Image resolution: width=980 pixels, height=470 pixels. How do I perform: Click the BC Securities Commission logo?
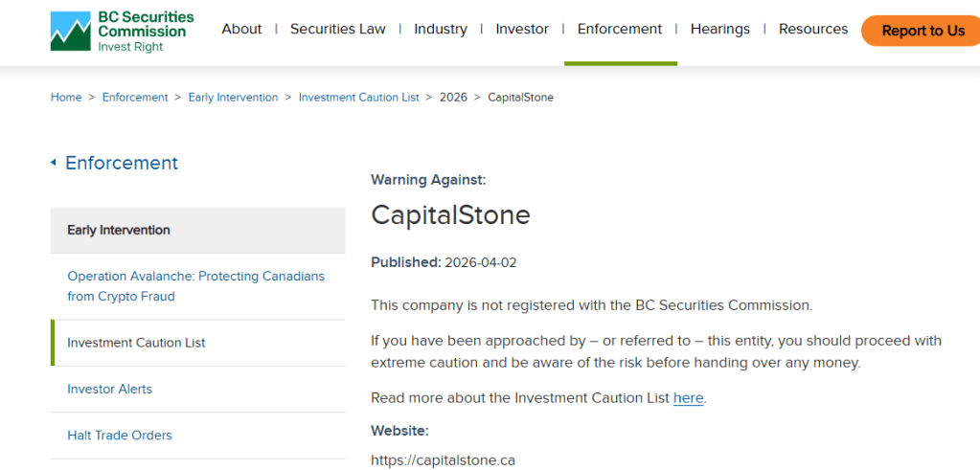point(122,31)
